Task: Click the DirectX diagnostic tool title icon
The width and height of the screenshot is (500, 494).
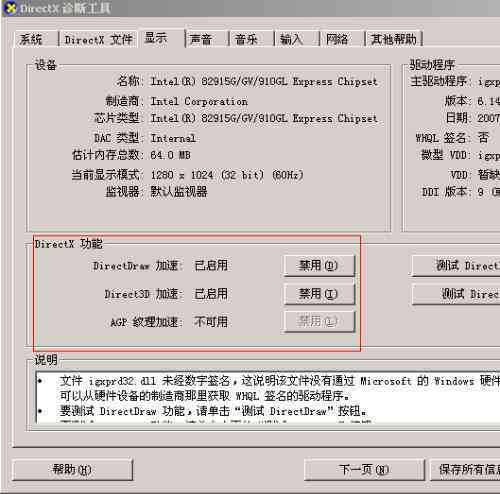Action: point(10,8)
